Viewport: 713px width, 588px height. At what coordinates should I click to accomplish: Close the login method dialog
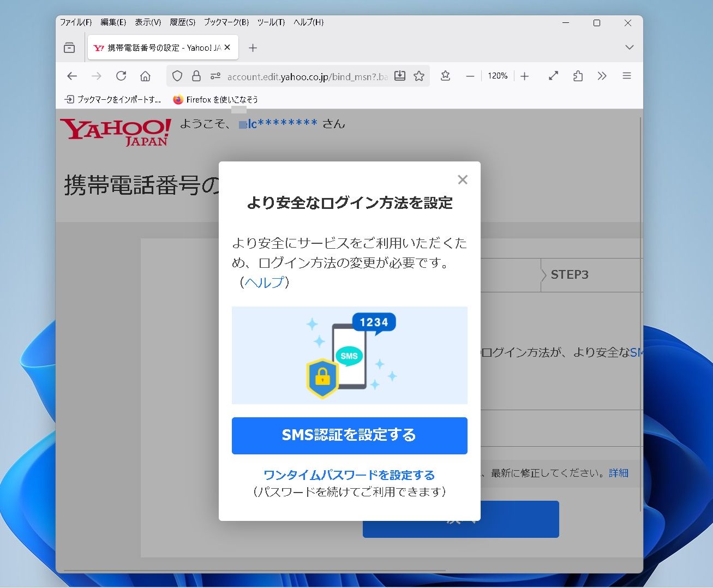tap(463, 180)
